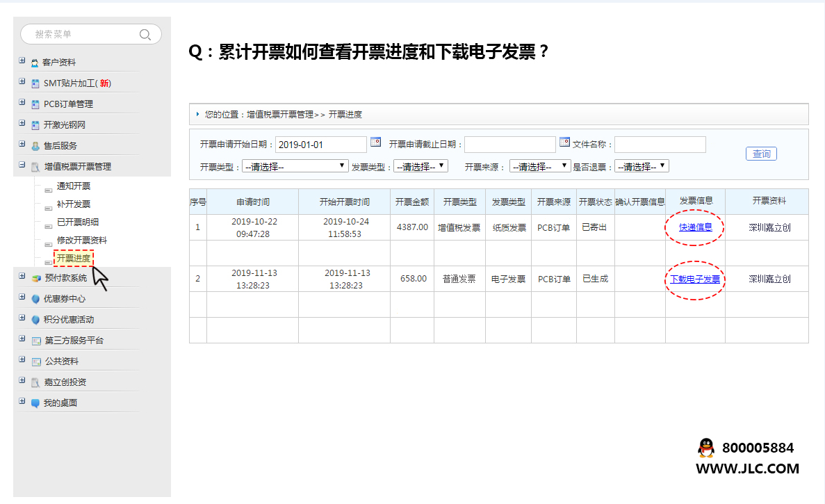Open the 快递信息 link
Screen dimensions: 825x504
point(695,227)
